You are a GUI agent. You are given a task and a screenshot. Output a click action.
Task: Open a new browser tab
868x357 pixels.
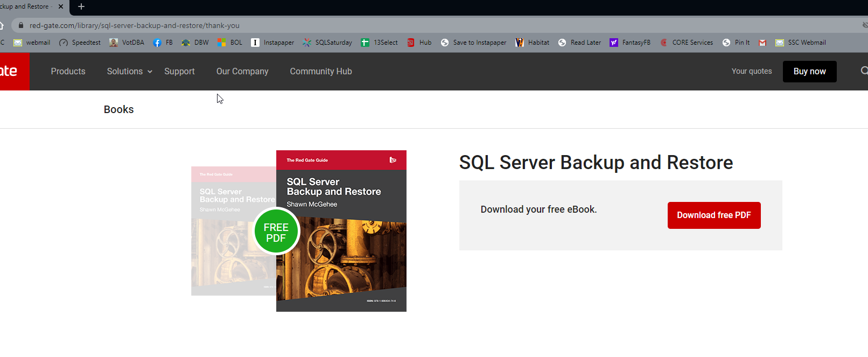81,6
